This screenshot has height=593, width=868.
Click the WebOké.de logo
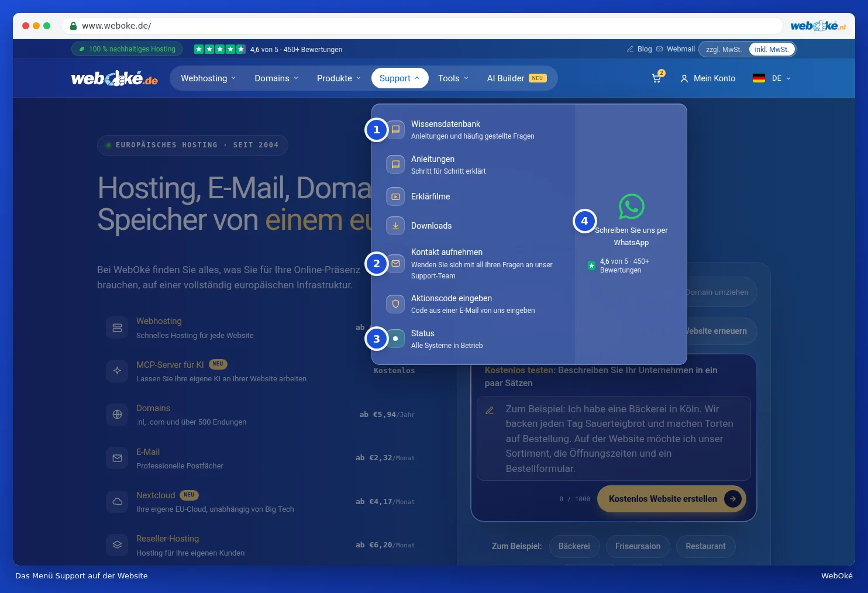[115, 78]
